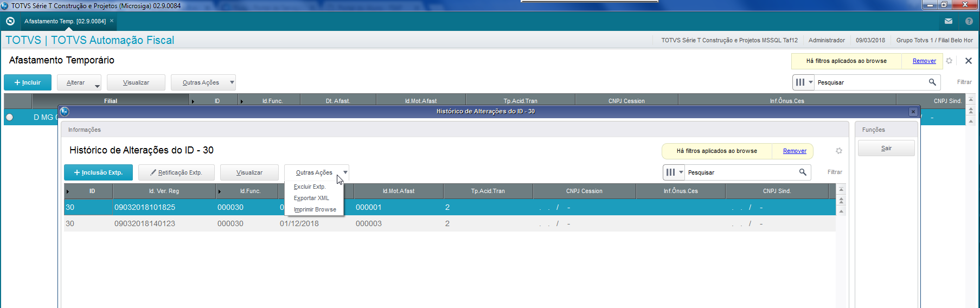The image size is (980, 308).
Task: Click Dt. Afast. column header in main grid
Action: pyautogui.click(x=338, y=101)
